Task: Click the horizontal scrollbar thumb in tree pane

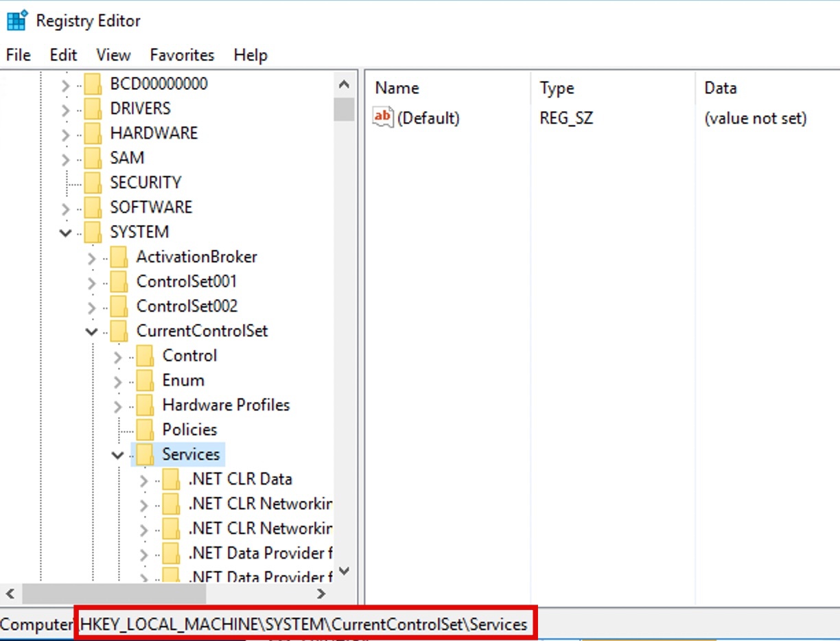Action: [x=113, y=594]
